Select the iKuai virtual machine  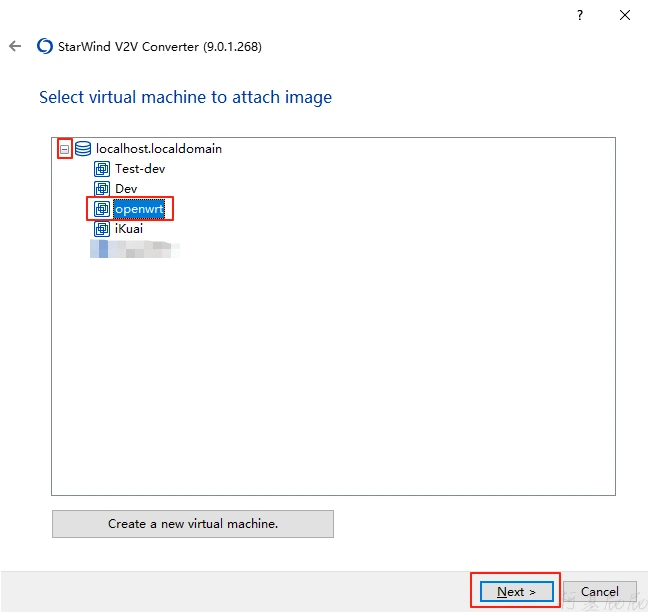[x=130, y=229]
